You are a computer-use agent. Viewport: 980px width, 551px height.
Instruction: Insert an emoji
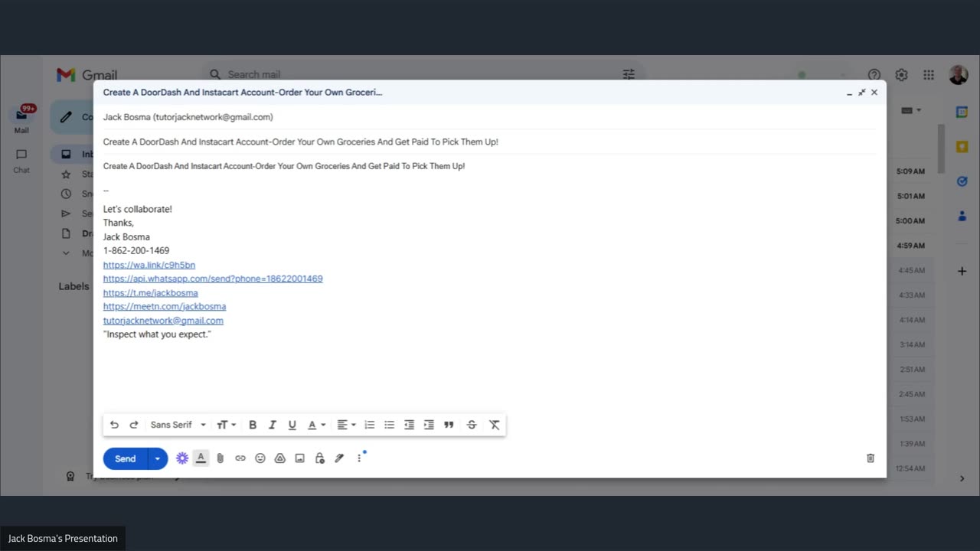pyautogui.click(x=260, y=458)
